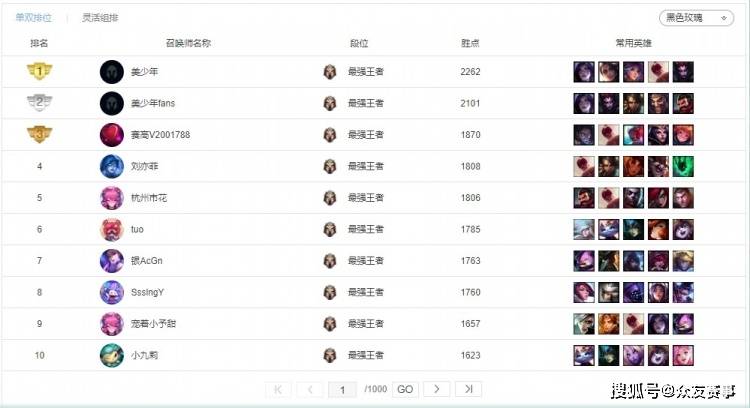
Task: Jump to the last page
Action: (469, 389)
